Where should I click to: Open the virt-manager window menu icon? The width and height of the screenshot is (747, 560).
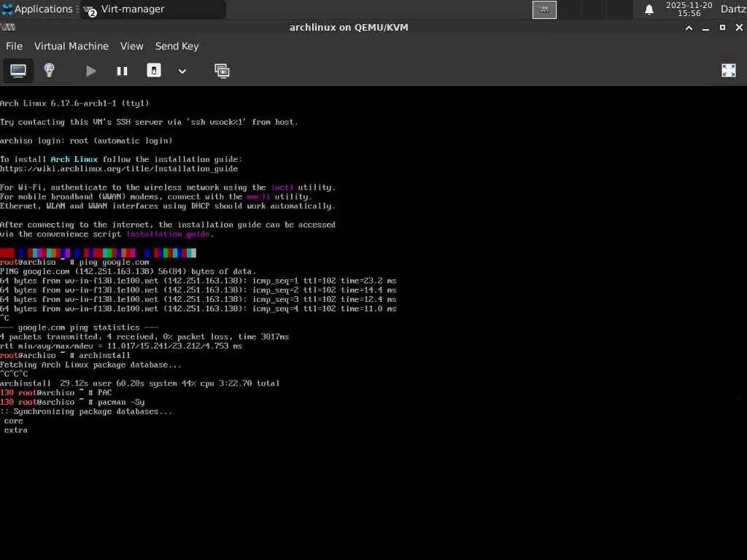(8, 28)
